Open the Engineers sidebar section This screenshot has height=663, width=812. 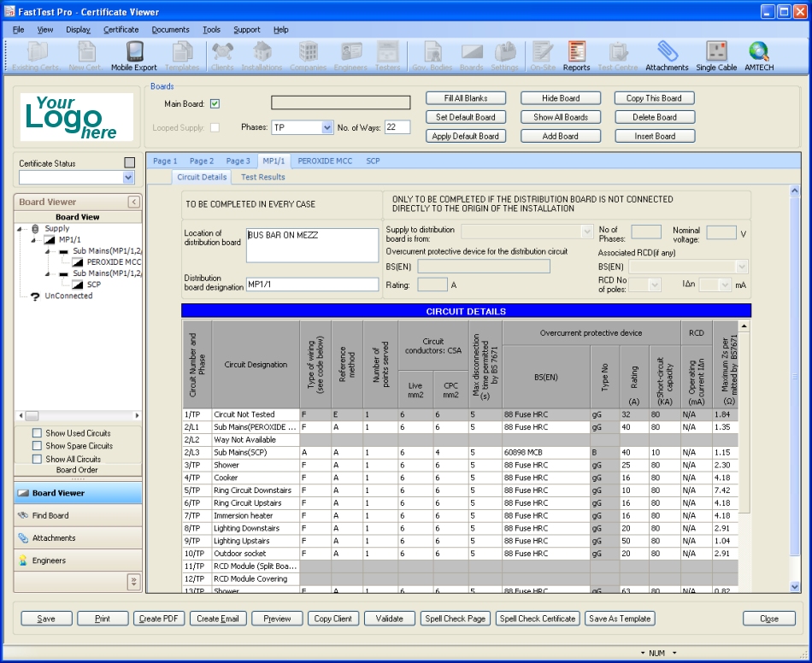(78, 560)
